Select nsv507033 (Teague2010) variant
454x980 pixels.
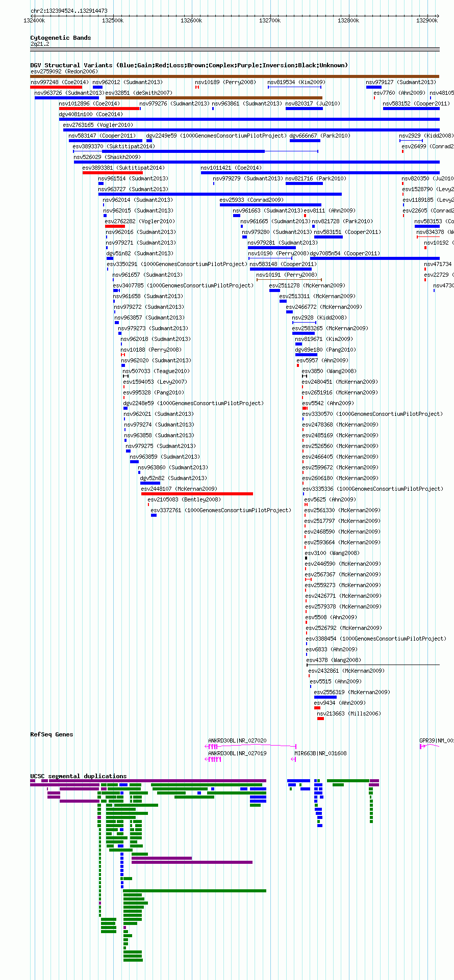click(x=125, y=376)
